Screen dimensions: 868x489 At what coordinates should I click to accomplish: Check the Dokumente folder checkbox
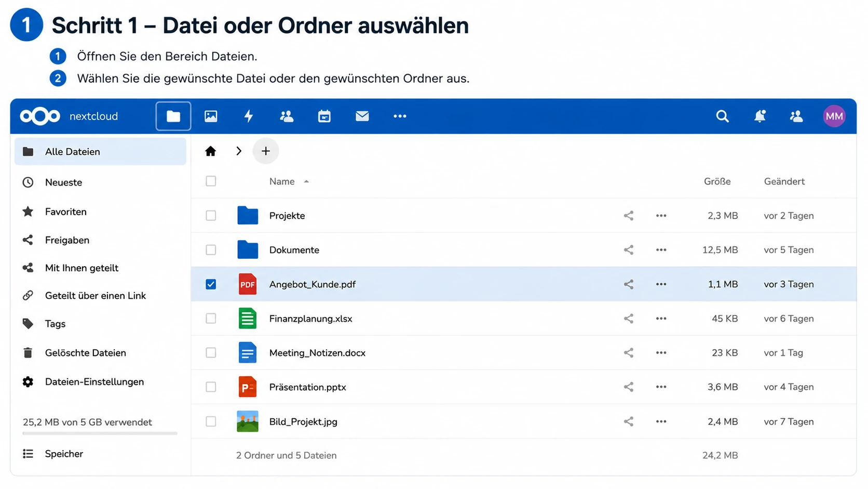[x=211, y=250]
